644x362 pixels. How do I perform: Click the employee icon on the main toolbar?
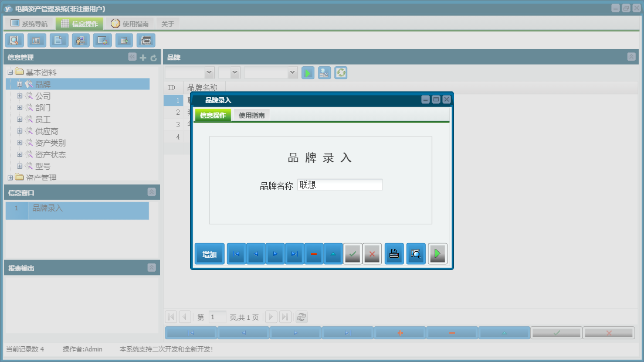80,40
